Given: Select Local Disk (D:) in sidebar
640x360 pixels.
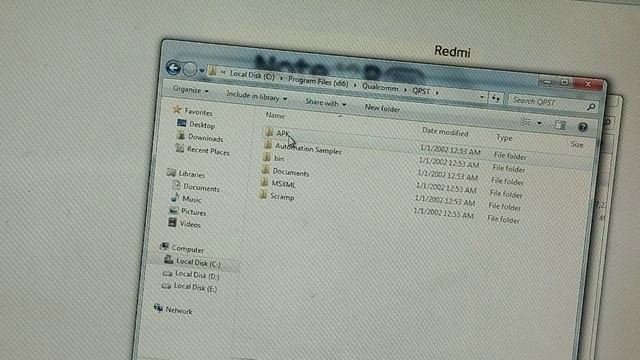Looking at the screenshot, I should 191,275.
